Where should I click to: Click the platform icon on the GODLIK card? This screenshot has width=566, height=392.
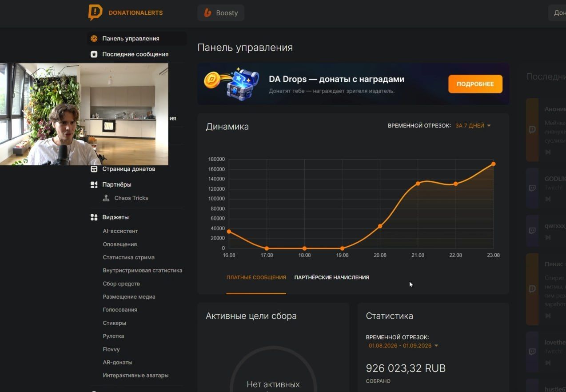[532, 188]
